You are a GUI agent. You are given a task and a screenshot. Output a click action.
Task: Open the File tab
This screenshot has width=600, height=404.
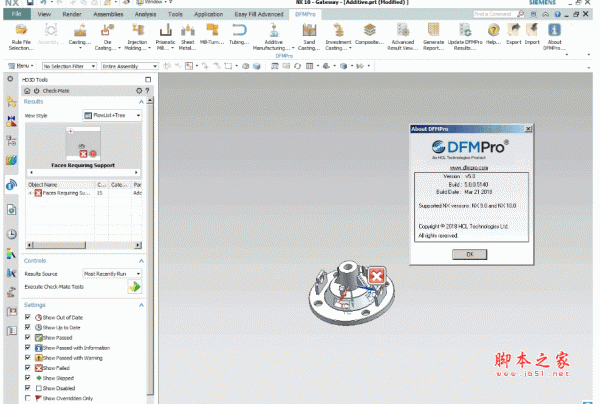coord(16,14)
